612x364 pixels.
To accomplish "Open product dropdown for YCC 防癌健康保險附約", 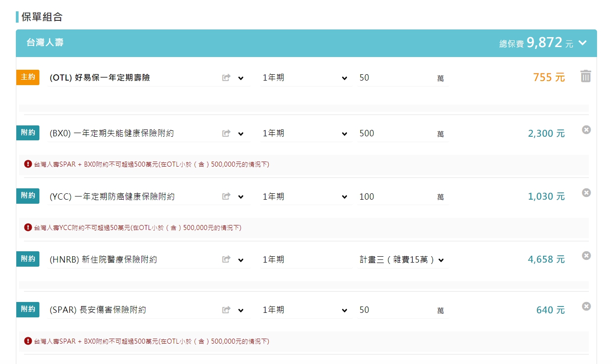I will pyautogui.click(x=241, y=196).
